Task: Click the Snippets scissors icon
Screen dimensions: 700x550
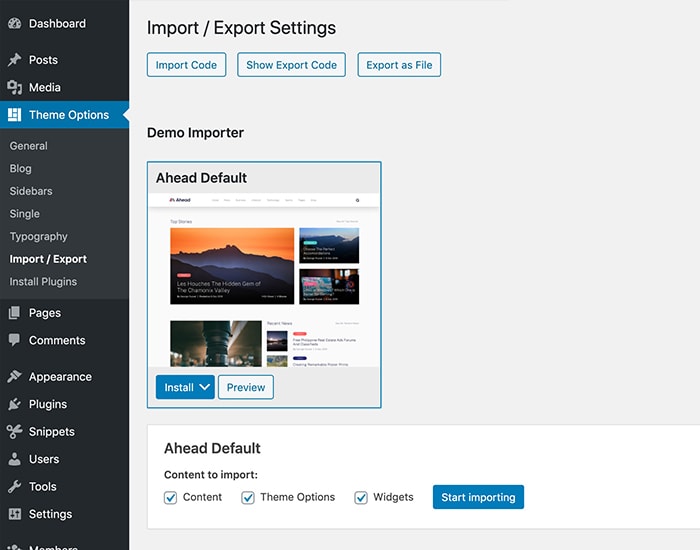Action: (x=14, y=432)
